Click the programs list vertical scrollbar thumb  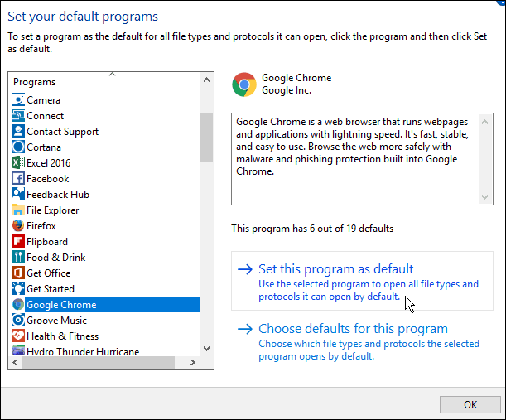(206, 138)
